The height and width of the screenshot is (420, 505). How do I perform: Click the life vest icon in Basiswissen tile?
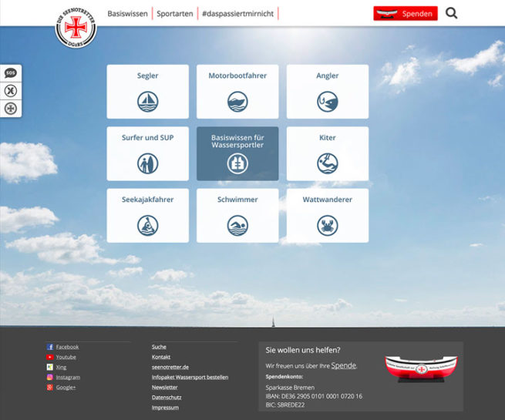[237, 163]
